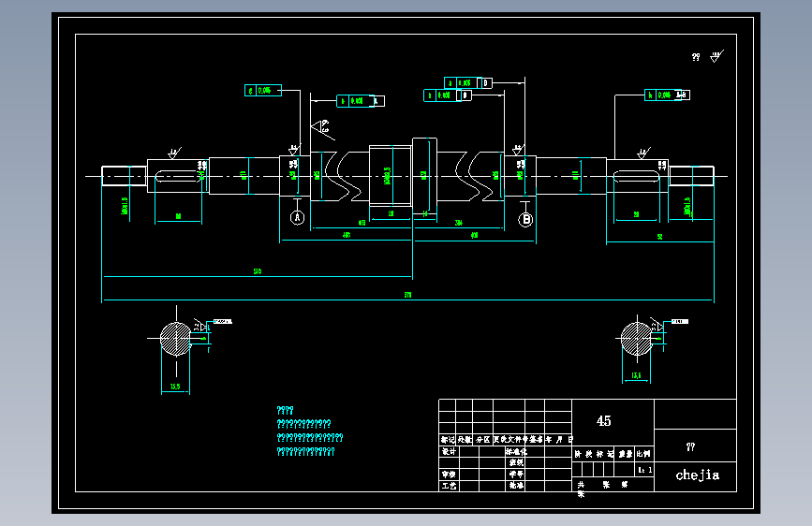
Task: Click the "13.5" dimension under right section
Action: (x=636, y=375)
